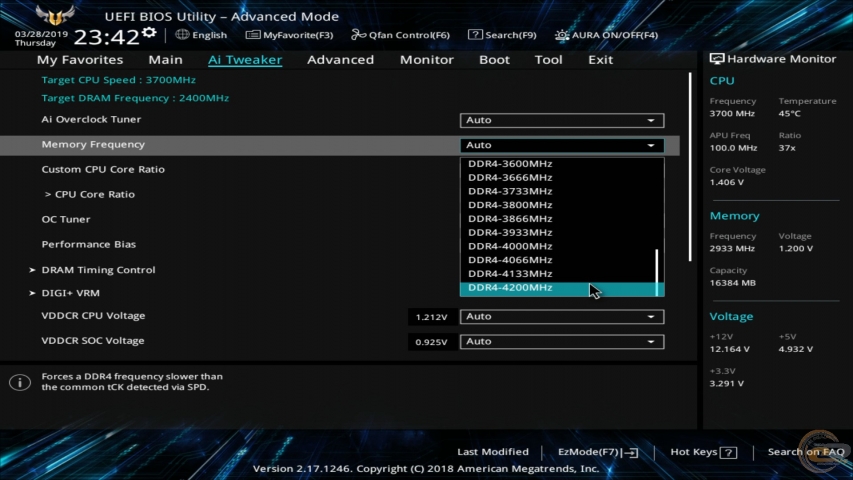This screenshot has height=480, width=853.
Task: Expand DRAM Timing Control submenu
Action: pyautogui.click(x=98, y=270)
